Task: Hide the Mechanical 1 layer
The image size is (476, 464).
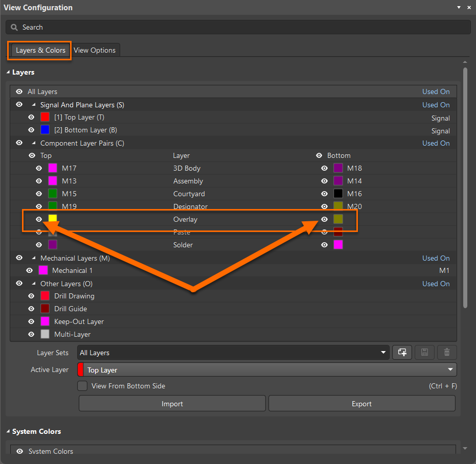Action: [x=30, y=270]
